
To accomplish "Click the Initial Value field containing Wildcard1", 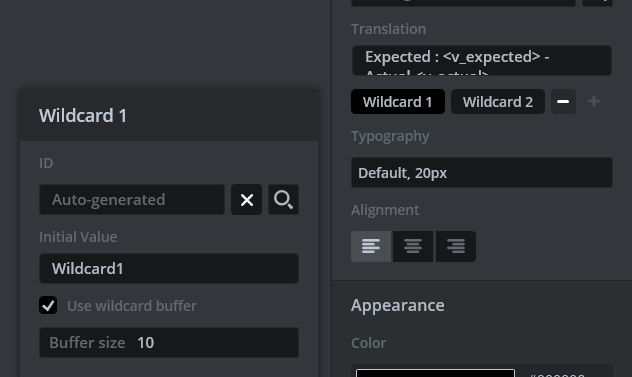I will click(169, 269).
